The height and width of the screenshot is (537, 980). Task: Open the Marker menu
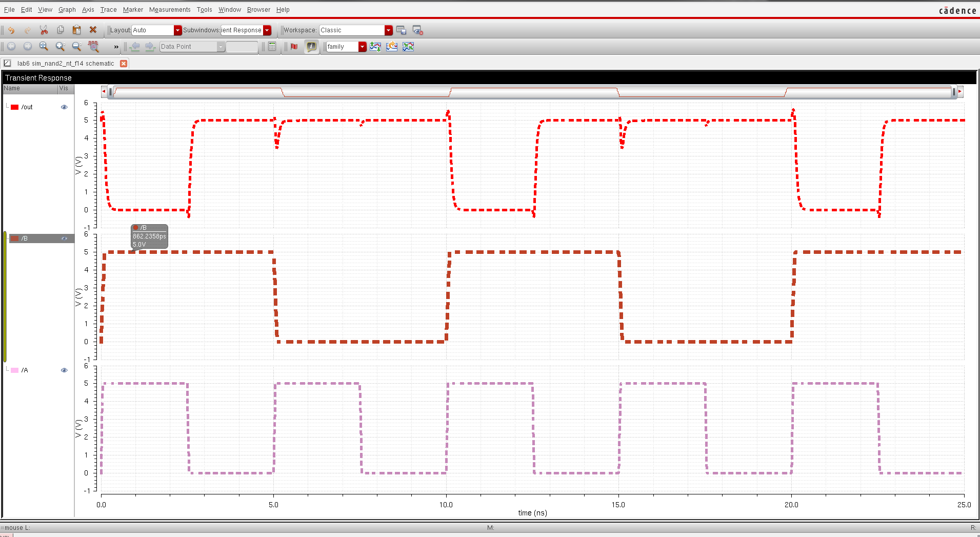(133, 9)
